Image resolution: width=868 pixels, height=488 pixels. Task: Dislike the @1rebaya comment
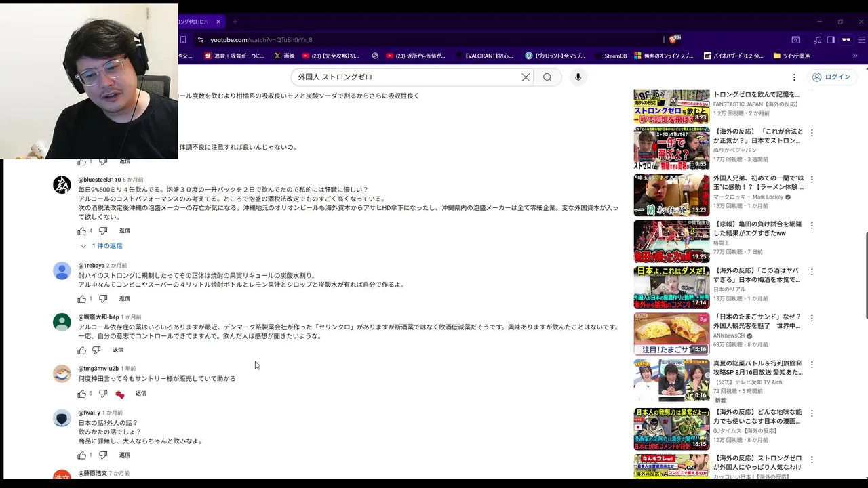[x=103, y=299]
